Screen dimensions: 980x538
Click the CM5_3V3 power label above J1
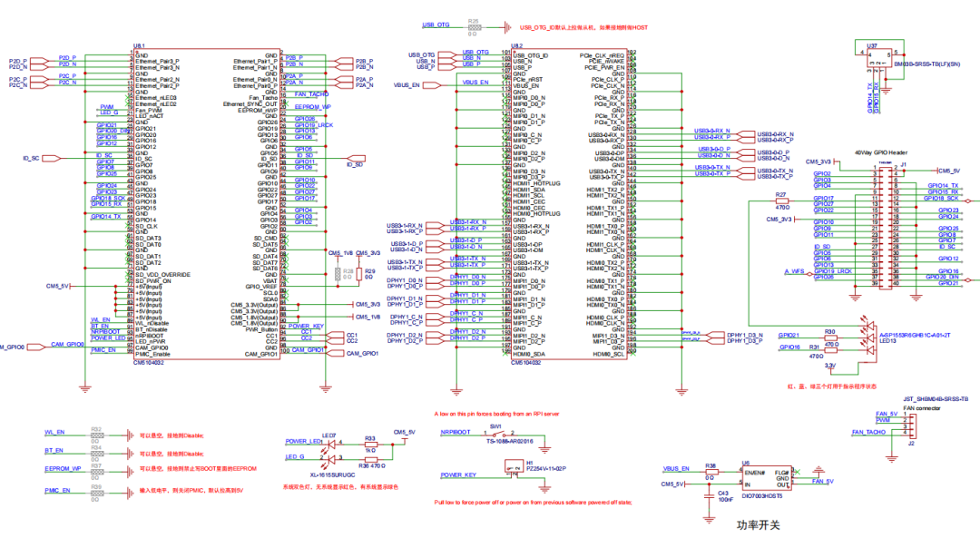tap(818, 161)
